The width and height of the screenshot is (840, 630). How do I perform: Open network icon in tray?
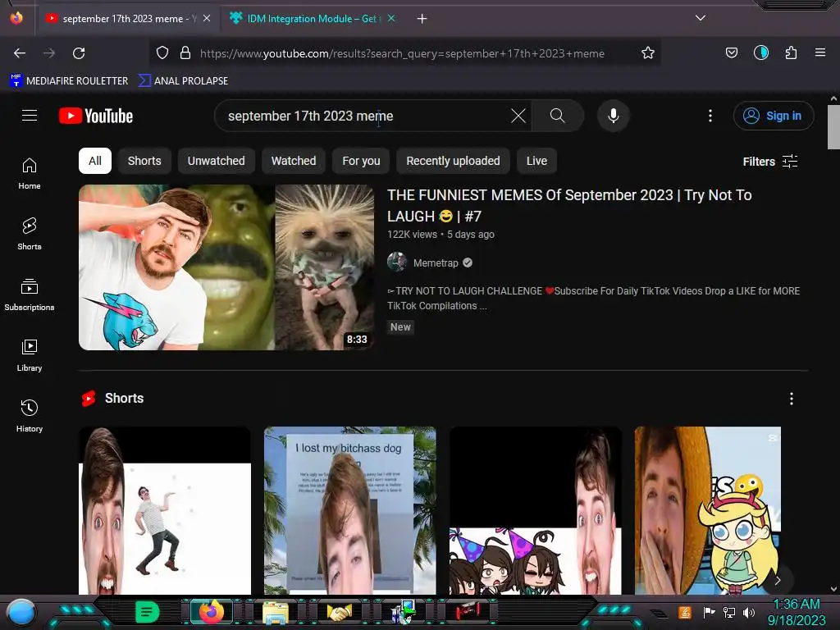[x=728, y=612]
